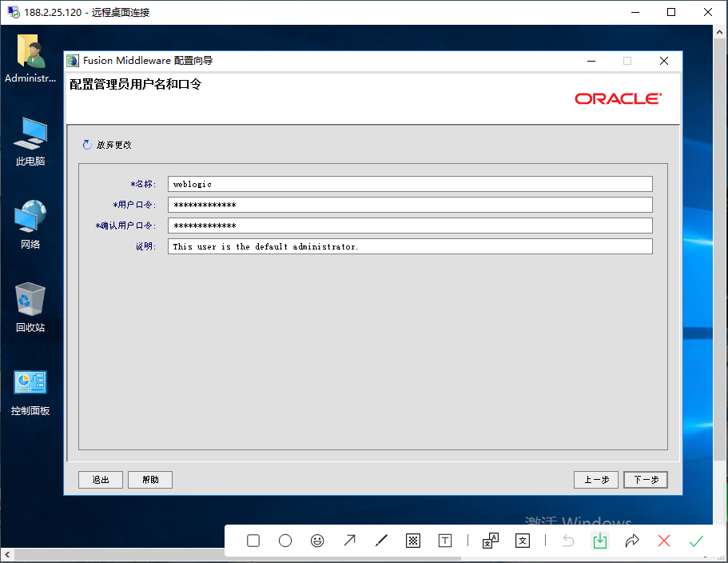This screenshot has width=728, height=563.
Task: Click the 下一步 next button
Action: tap(646, 480)
